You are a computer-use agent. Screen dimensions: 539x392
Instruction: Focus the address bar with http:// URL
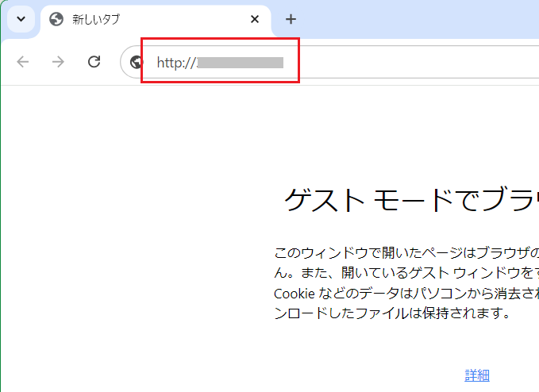pos(330,62)
